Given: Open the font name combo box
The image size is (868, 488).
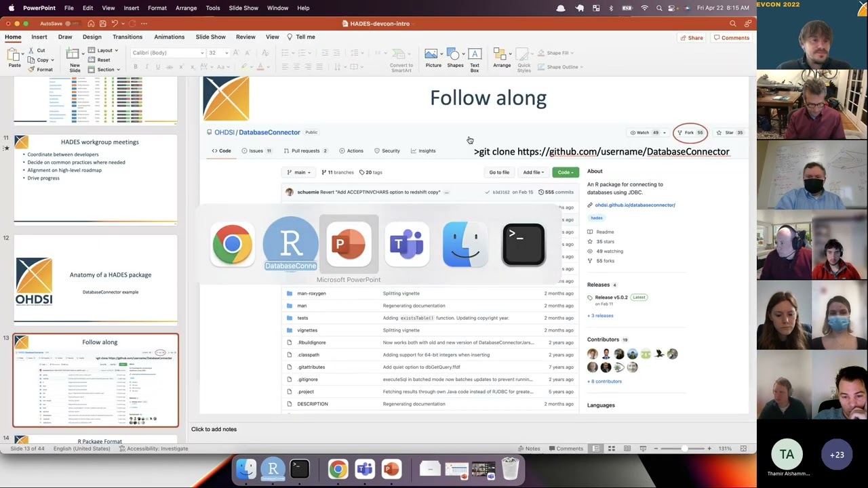Looking at the screenshot, I should 167,53.
